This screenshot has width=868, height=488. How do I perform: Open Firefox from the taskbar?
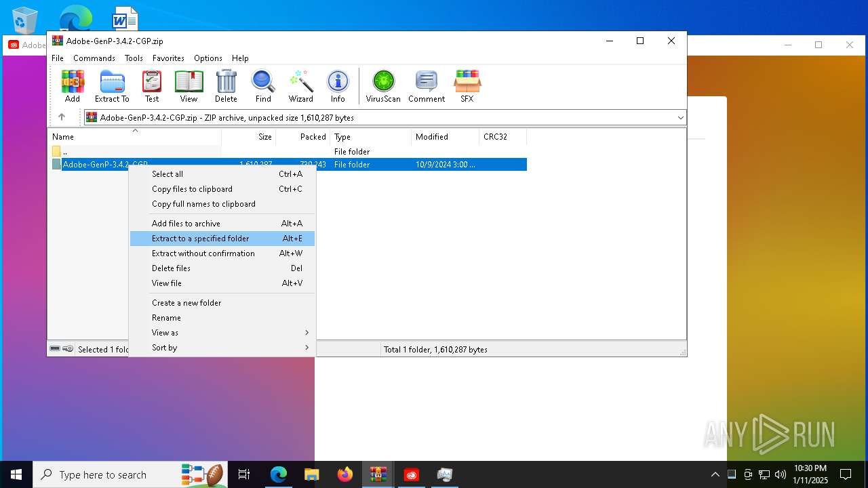click(x=345, y=474)
